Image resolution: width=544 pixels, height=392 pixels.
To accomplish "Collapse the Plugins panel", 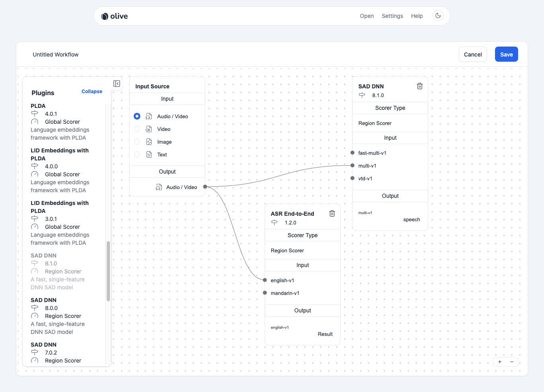I will coord(92,91).
